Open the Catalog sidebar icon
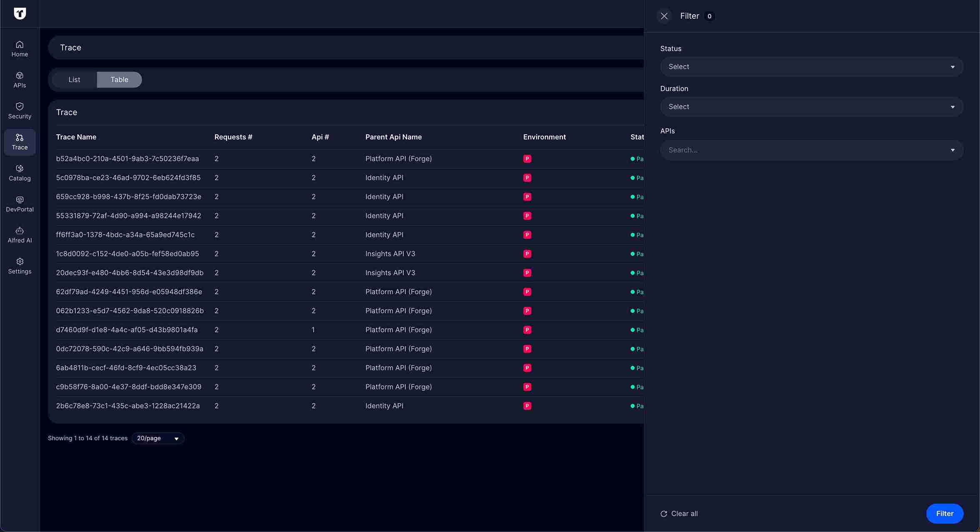This screenshot has height=532, width=980. (20, 173)
